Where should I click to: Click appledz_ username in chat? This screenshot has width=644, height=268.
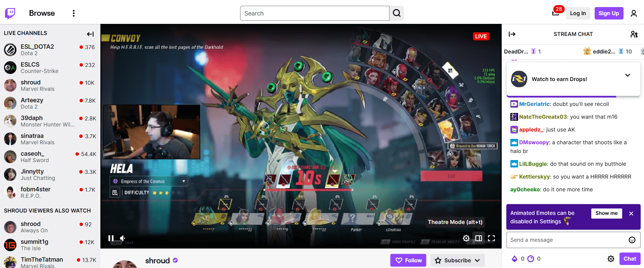point(531,129)
